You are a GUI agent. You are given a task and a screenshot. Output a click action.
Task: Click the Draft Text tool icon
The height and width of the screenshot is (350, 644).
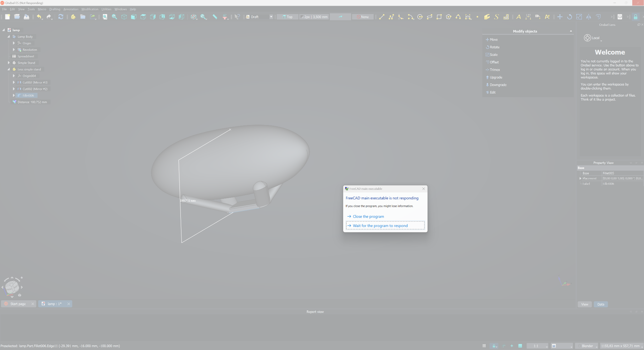[x=519, y=17]
